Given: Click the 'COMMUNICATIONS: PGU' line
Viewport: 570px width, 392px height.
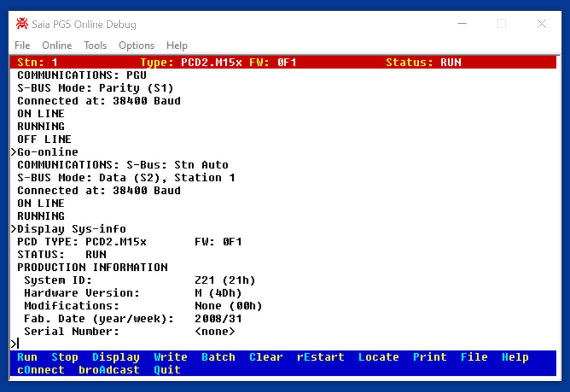Looking at the screenshot, I should [82, 75].
